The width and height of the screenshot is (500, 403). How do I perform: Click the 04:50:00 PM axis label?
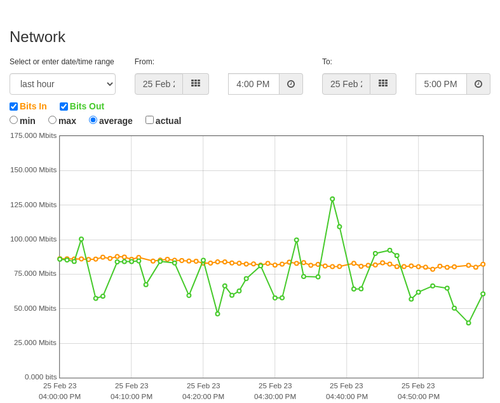(x=418, y=397)
